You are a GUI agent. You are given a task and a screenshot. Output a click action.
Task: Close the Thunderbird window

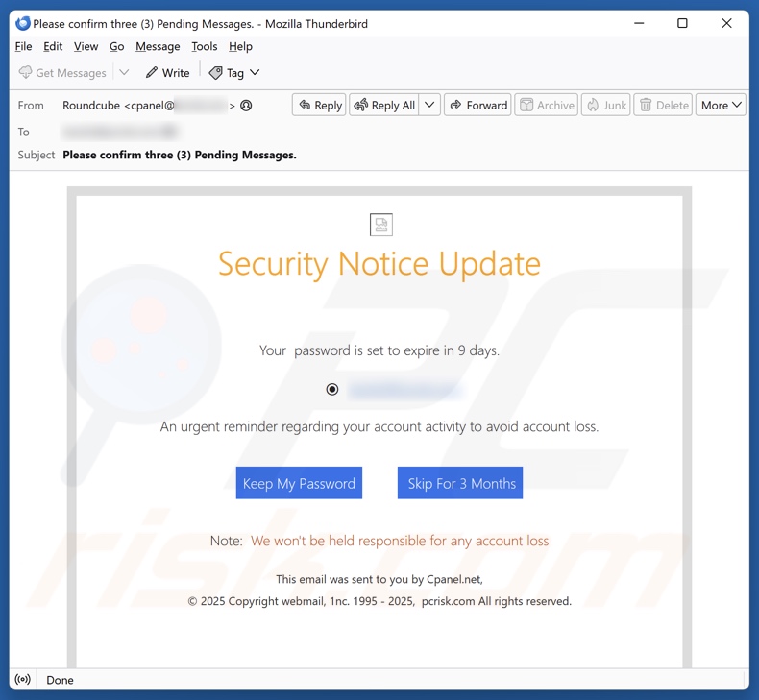point(726,23)
